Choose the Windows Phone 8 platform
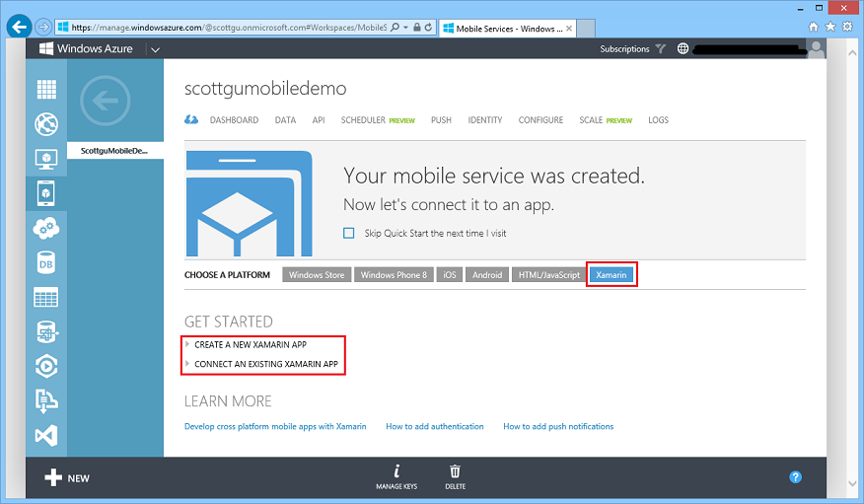Screen dimensions: 864x504 tap(394, 275)
